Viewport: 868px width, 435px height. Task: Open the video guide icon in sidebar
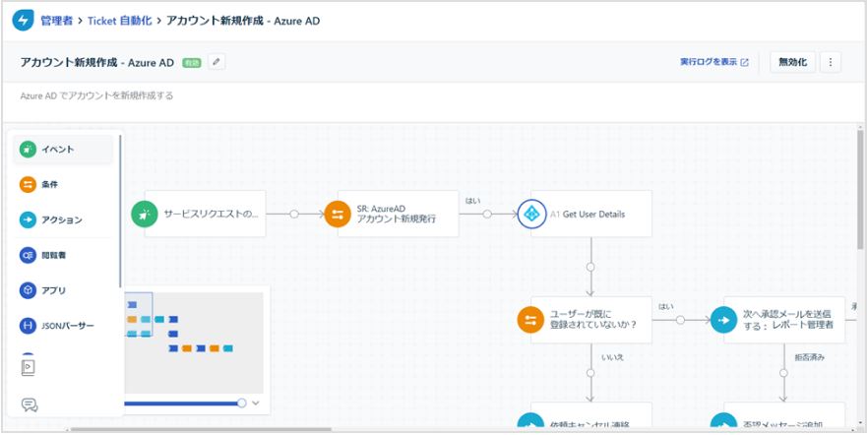coord(29,367)
